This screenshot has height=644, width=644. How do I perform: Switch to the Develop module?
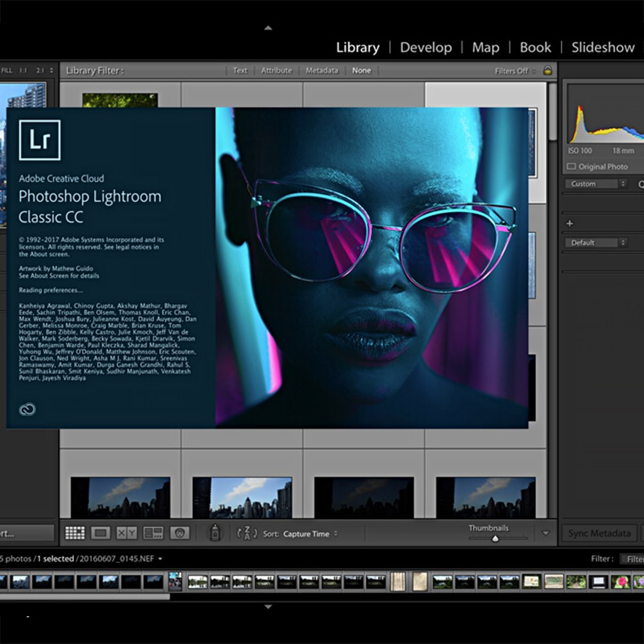pyautogui.click(x=426, y=47)
